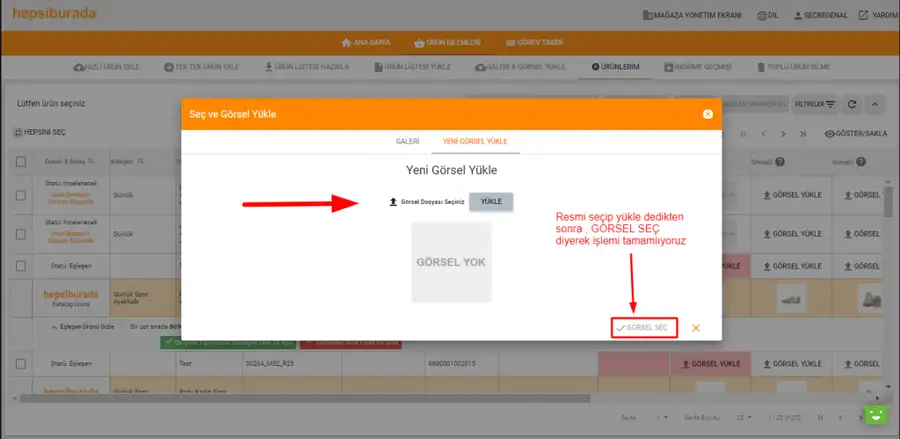This screenshot has width=900, height=439.
Task: Open the orange product detail link in the first row
Action: [x=72, y=198]
